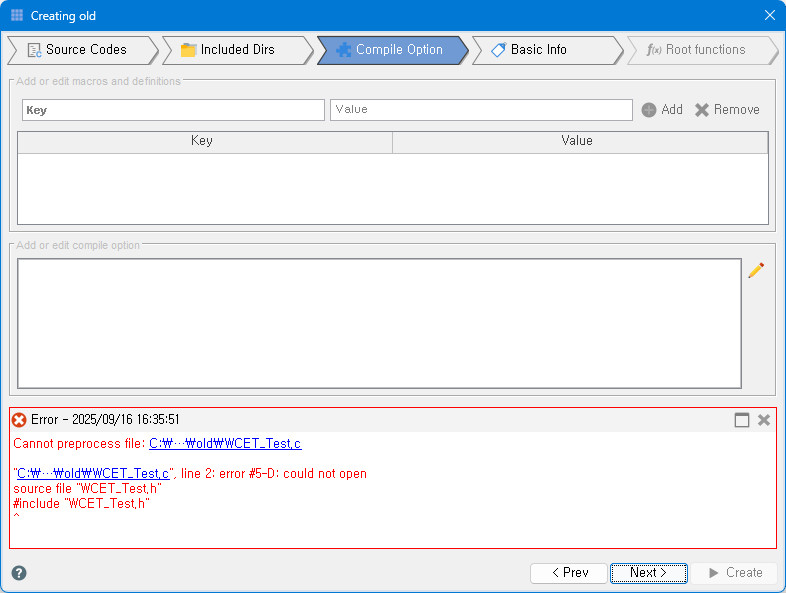Click inside the compile option text area

tap(379, 323)
